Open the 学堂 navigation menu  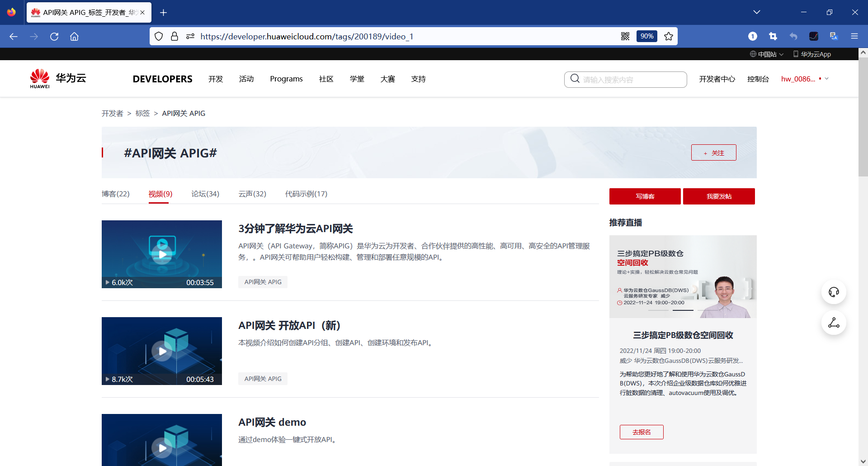357,79
